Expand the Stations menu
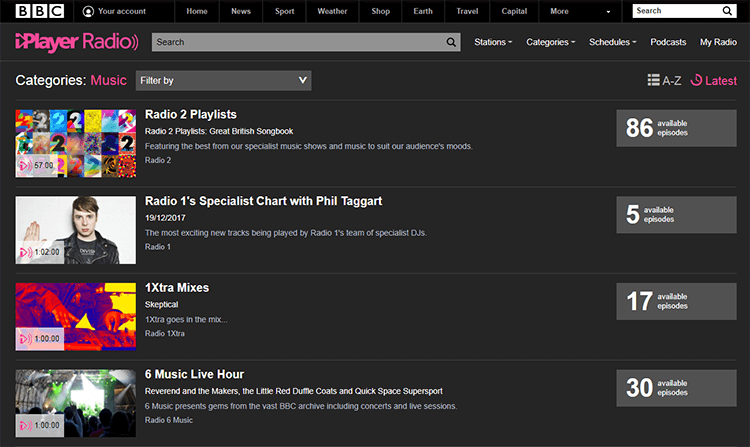The image size is (750, 447). (x=493, y=42)
